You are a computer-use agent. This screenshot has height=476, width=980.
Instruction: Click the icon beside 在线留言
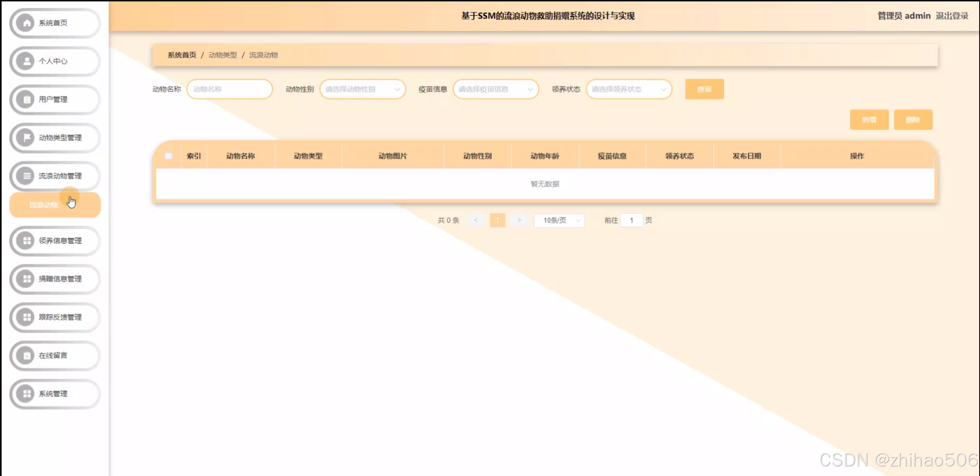(26, 355)
